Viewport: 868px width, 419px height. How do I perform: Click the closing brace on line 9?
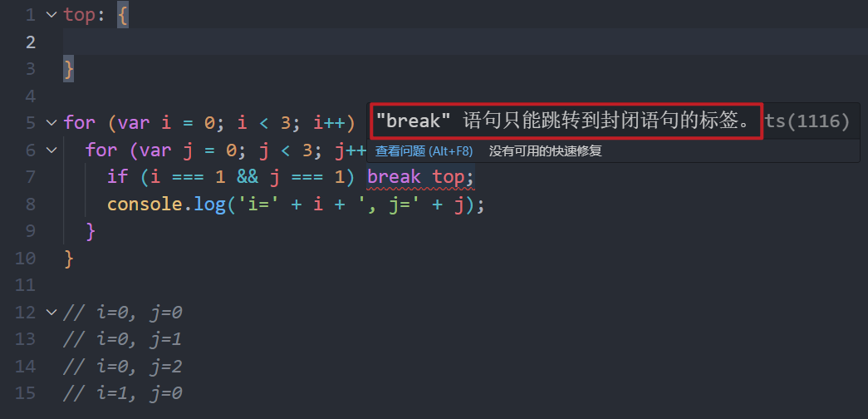pos(91,232)
